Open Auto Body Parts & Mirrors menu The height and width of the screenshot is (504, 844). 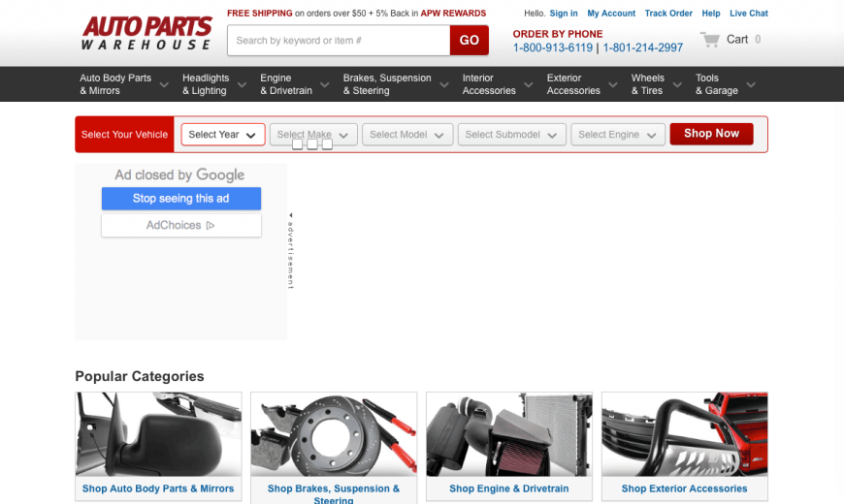115,84
